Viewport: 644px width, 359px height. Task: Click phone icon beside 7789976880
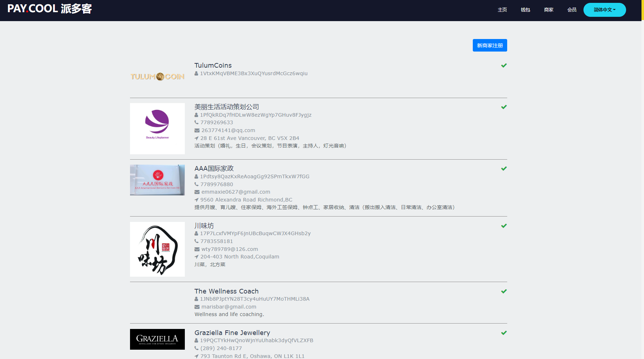[x=196, y=184]
